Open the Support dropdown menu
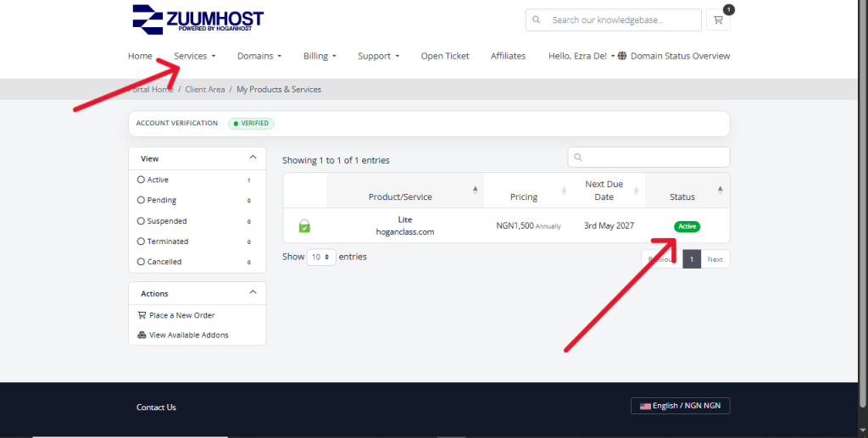Image resolution: width=868 pixels, height=438 pixels. point(378,56)
